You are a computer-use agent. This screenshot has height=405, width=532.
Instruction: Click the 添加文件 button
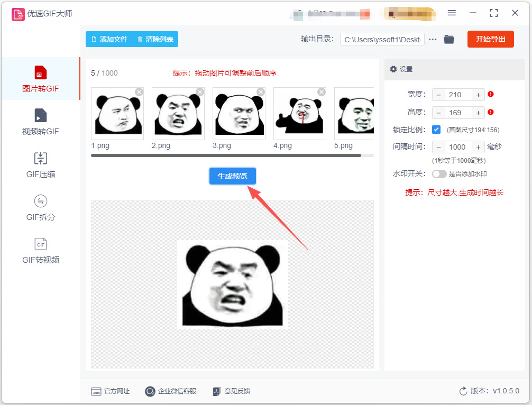click(109, 39)
